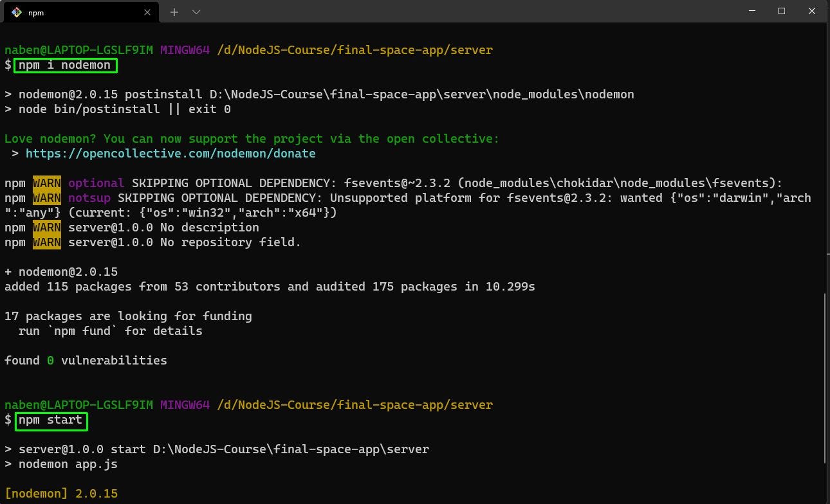The height and width of the screenshot is (504, 830).
Task: Click 'run `npm fund` for details' line
Action: (x=111, y=331)
